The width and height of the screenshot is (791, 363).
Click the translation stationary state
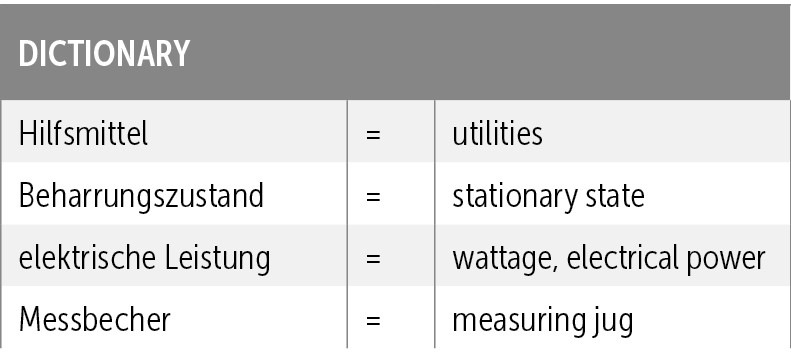point(548,196)
